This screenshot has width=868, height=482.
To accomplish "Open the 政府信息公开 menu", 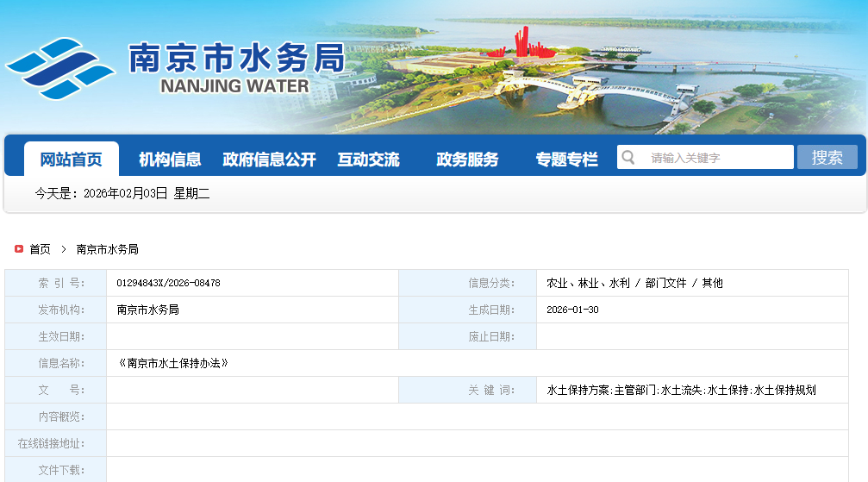I will pyautogui.click(x=270, y=160).
